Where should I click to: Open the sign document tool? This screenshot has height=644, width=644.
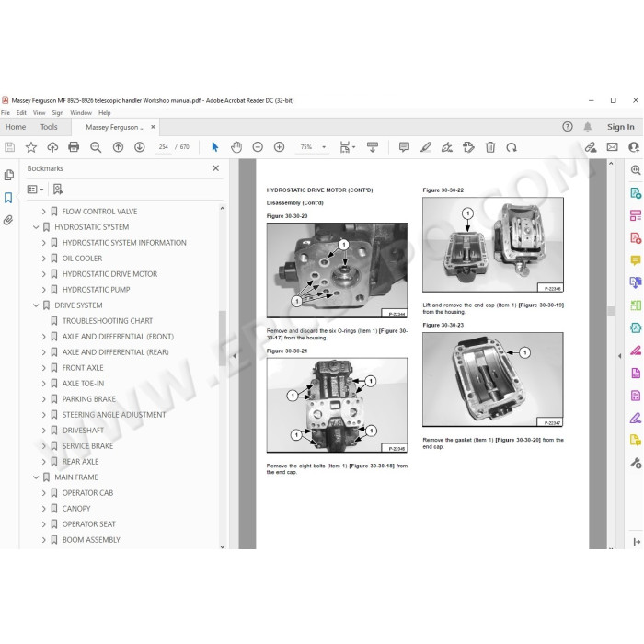click(x=447, y=147)
